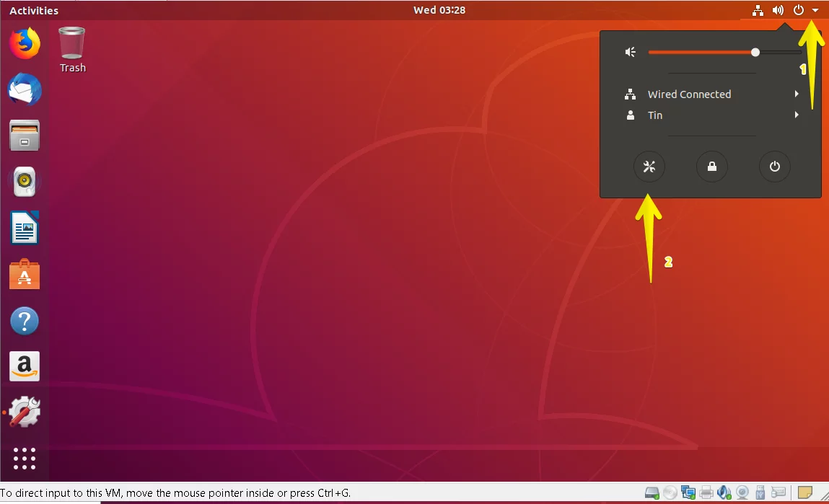
Task: Click the network icon in top bar
Action: (758, 11)
